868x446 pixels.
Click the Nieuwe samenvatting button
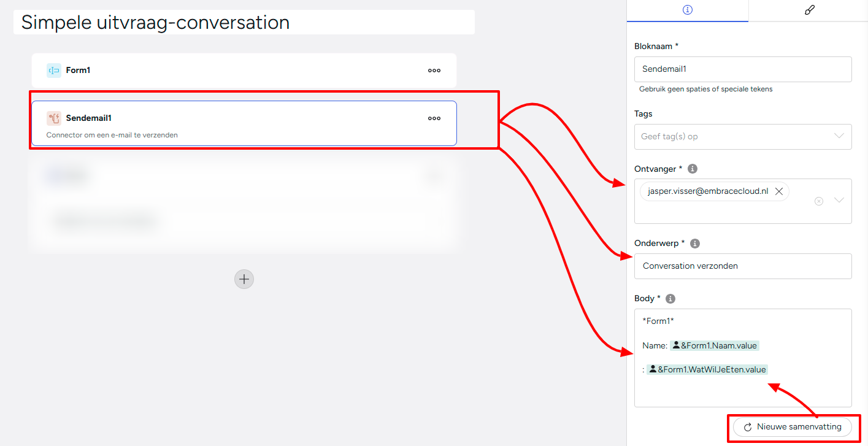point(793,427)
